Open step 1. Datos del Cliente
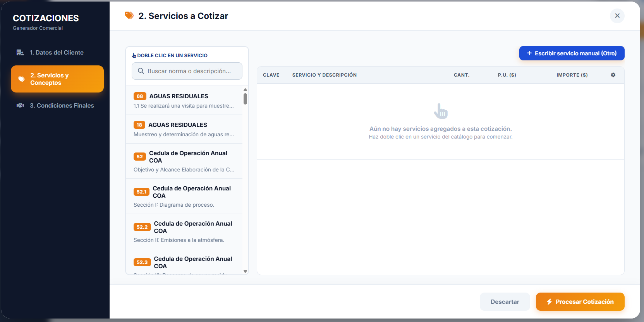The image size is (644, 322). [x=57, y=53]
